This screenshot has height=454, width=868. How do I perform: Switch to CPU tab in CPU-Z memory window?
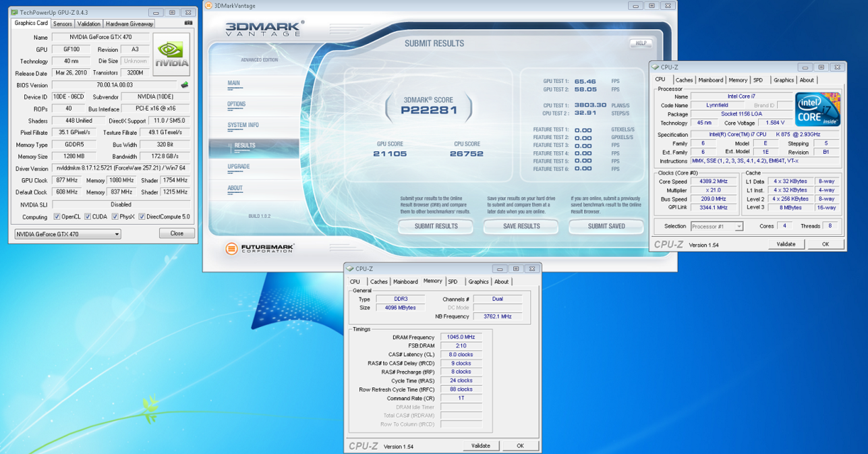[x=355, y=282]
